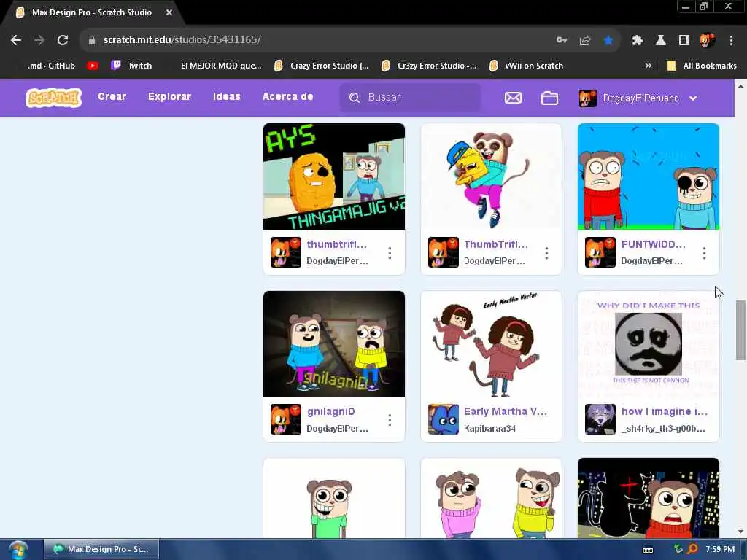The height and width of the screenshot is (560, 747).
Task: Click the bookmark star icon
Action: [608, 41]
